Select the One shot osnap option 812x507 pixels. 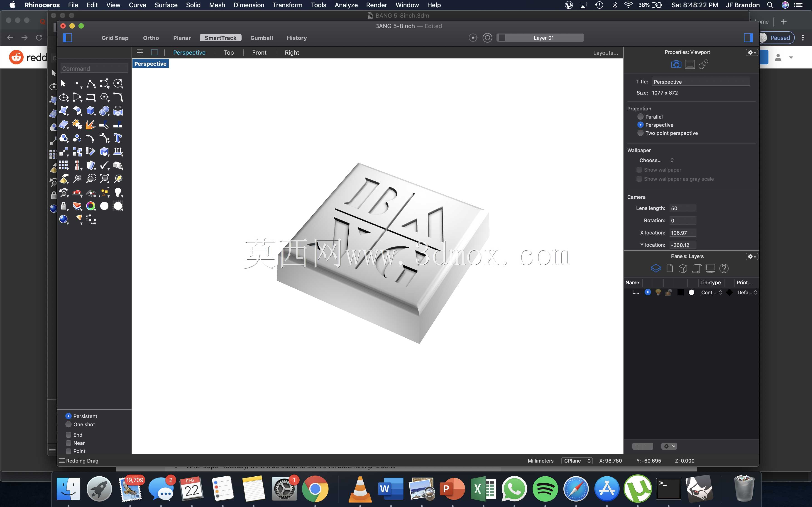point(68,424)
